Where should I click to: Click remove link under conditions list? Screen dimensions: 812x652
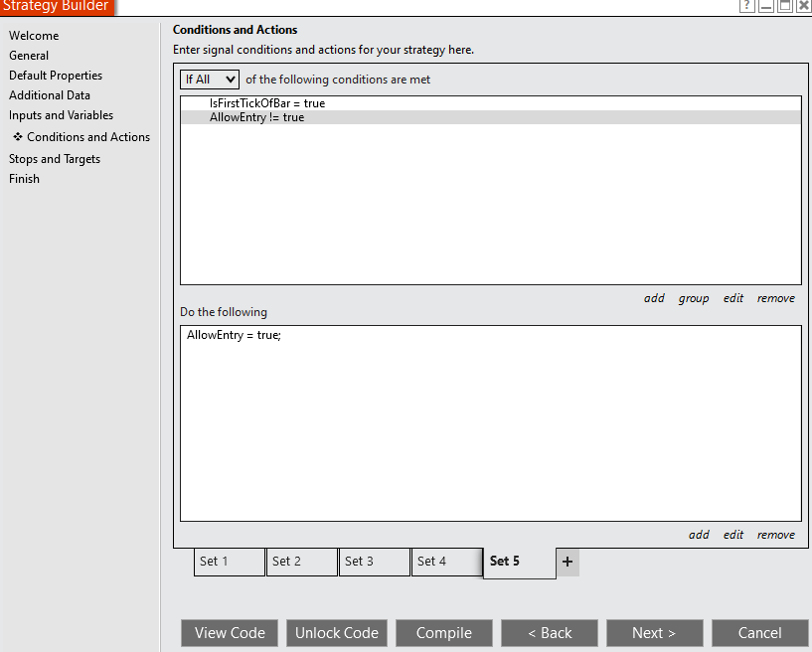click(776, 298)
